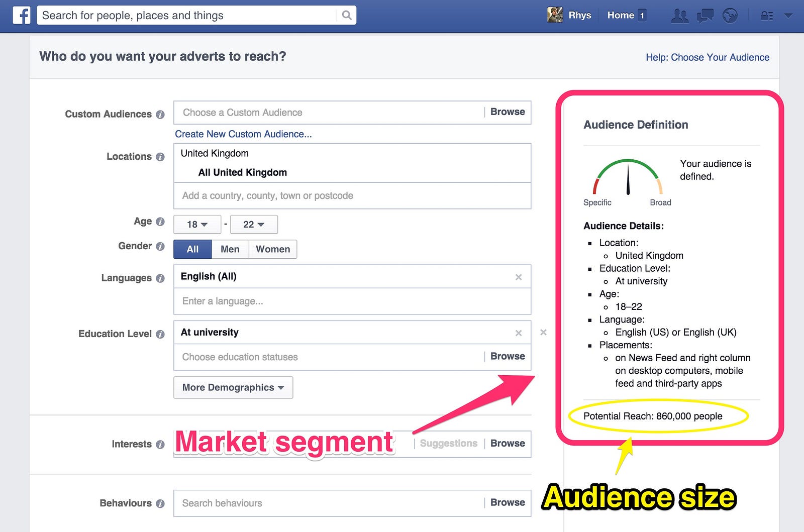Click the Behaviours info icon
This screenshot has width=804, height=532.
pyautogui.click(x=160, y=503)
